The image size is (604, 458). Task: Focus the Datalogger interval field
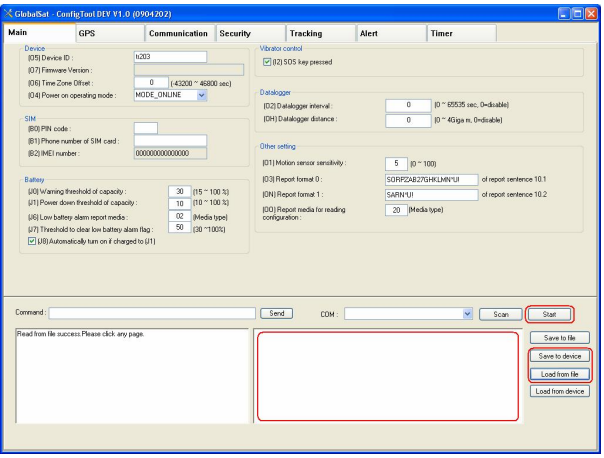[x=408, y=105]
